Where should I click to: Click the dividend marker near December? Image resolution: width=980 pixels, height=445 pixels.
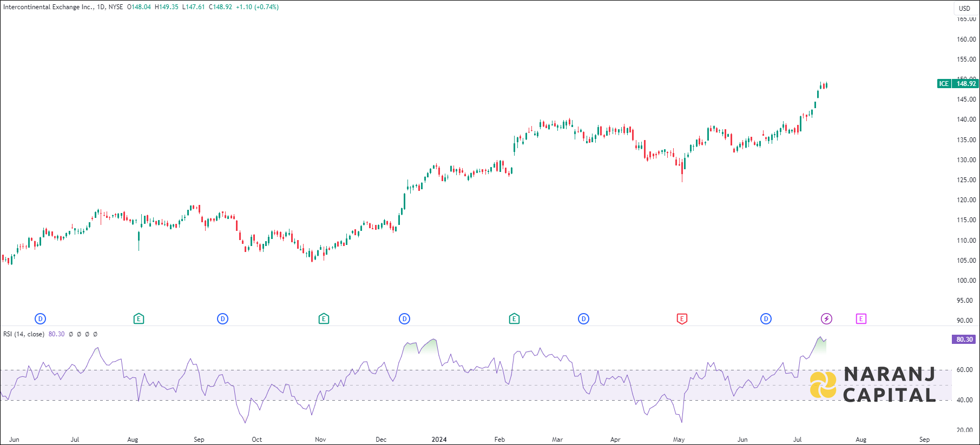tap(404, 319)
